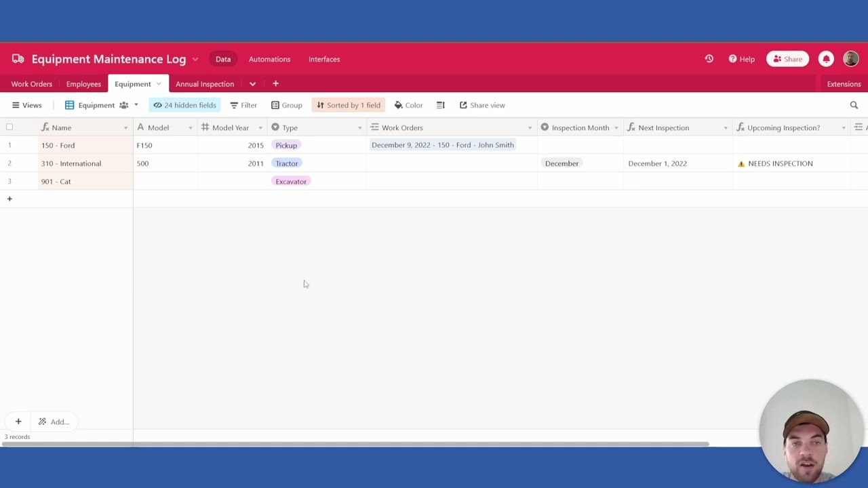Click December 1, 2022 next inspection cell

[x=678, y=163]
